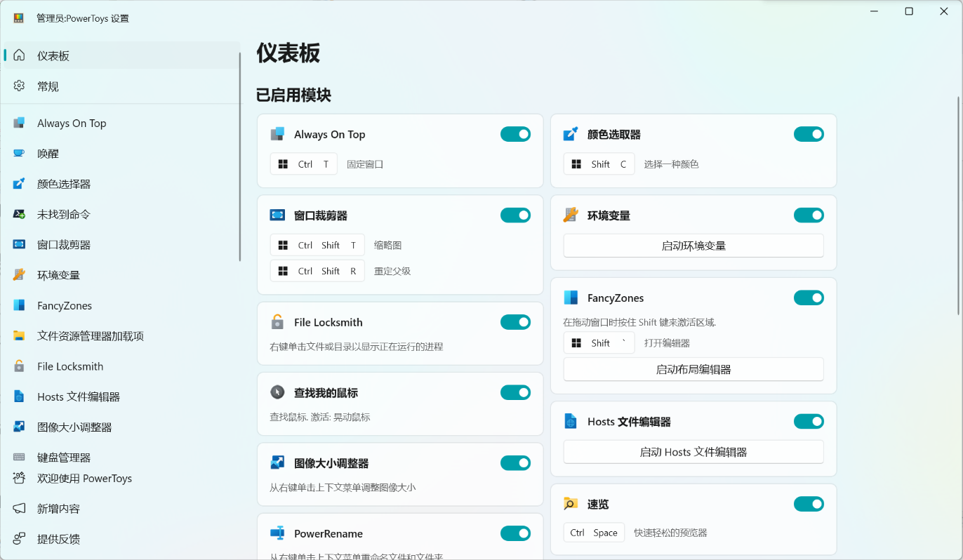
Task: Click the 右键单击文件或目录以显示正在运行的进程 description
Action: pyautogui.click(x=357, y=347)
